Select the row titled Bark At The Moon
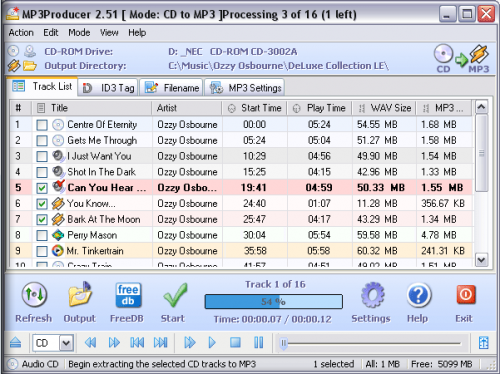Screen dimensions: 500x374 coord(242,219)
